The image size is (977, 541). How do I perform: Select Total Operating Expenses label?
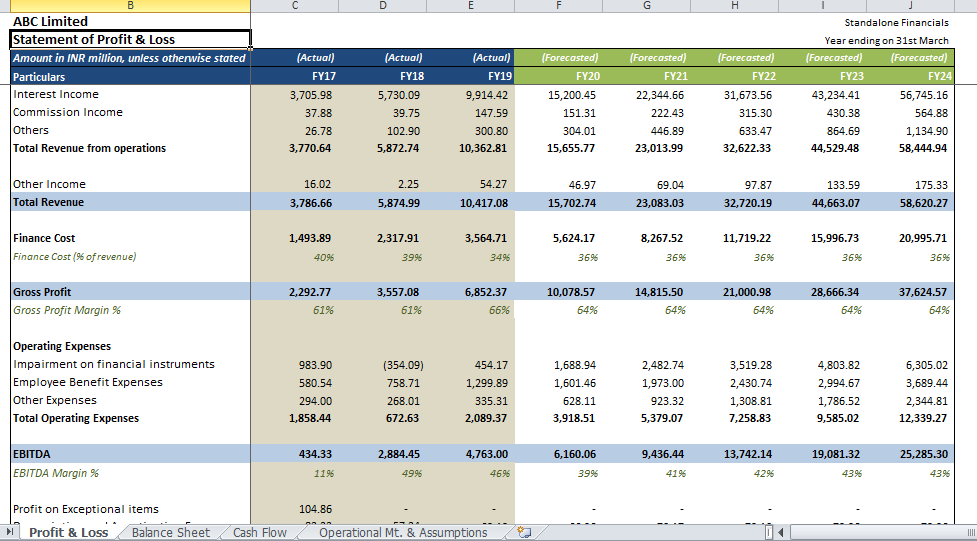[76, 418]
